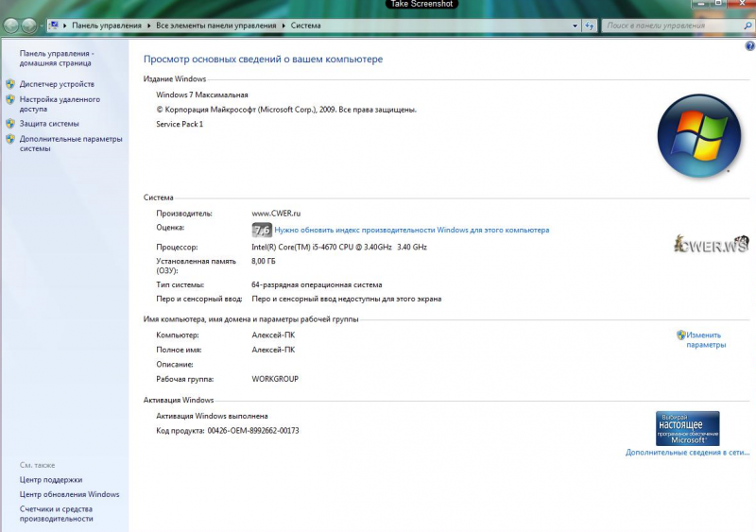Click the refresh button next to address bar
The height and width of the screenshot is (532, 756).
(590, 26)
